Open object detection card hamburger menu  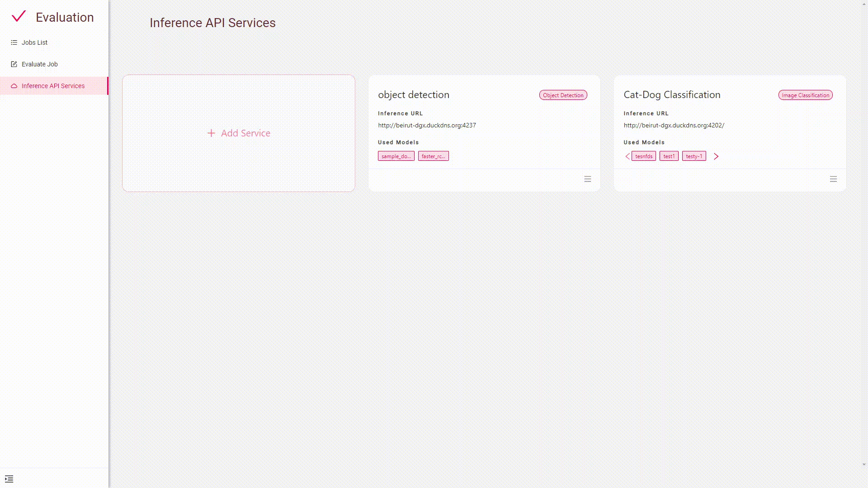[x=587, y=179]
